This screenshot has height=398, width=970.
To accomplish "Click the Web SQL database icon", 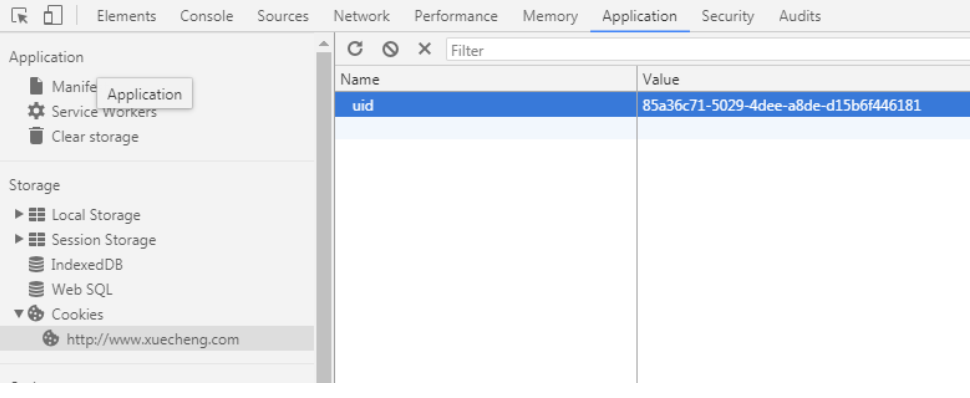I will (36, 289).
